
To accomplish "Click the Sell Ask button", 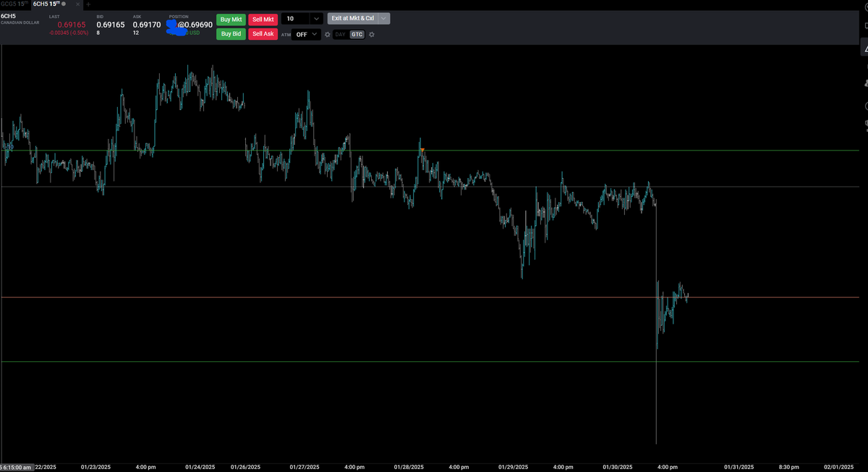I will pos(263,33).
